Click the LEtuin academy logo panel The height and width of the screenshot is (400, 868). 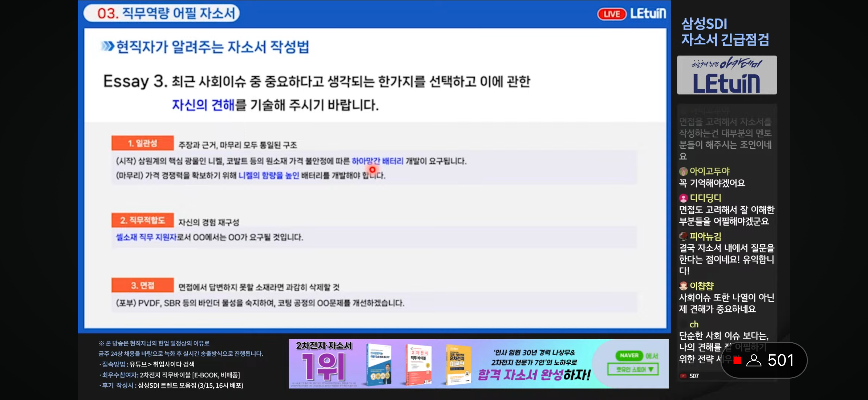(x=727, y=75)
